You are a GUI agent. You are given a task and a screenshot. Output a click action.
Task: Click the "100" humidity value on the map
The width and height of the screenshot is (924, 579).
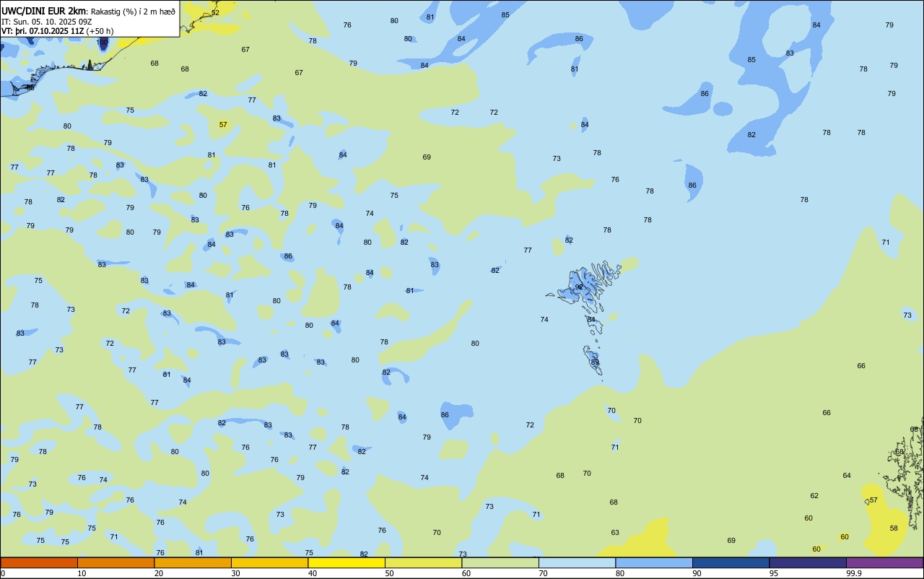click(103, 43)
